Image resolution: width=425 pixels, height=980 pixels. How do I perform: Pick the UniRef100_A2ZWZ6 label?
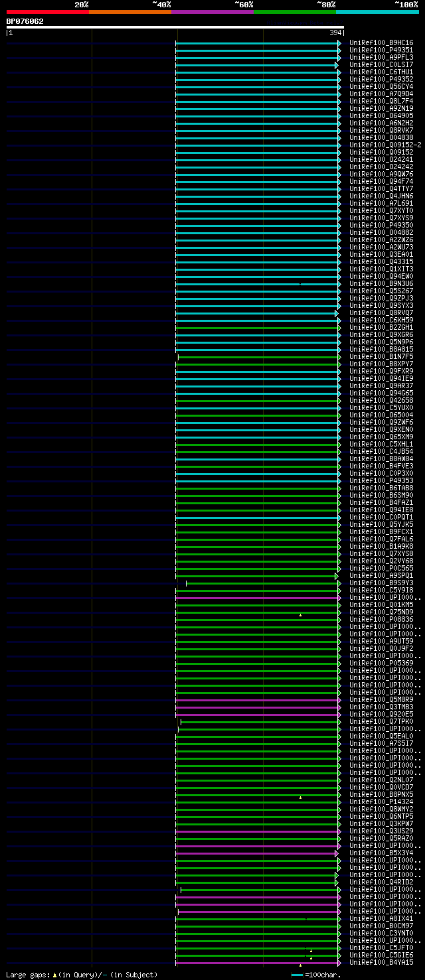[x=381, y=240]
